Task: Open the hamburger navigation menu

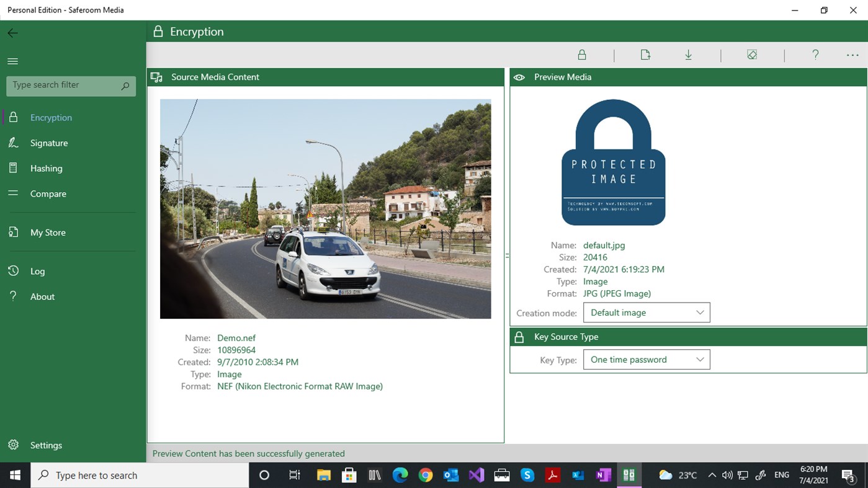Action: tap(12, 61)
